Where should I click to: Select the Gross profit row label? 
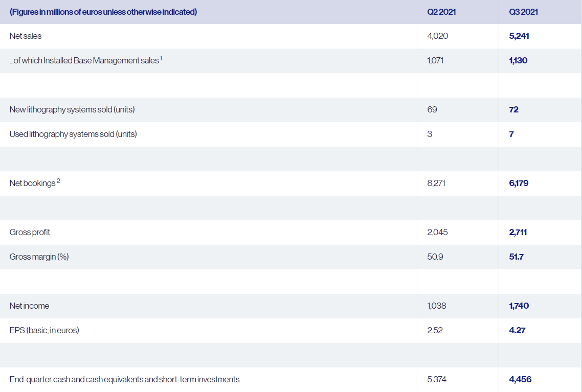point(30,232)
